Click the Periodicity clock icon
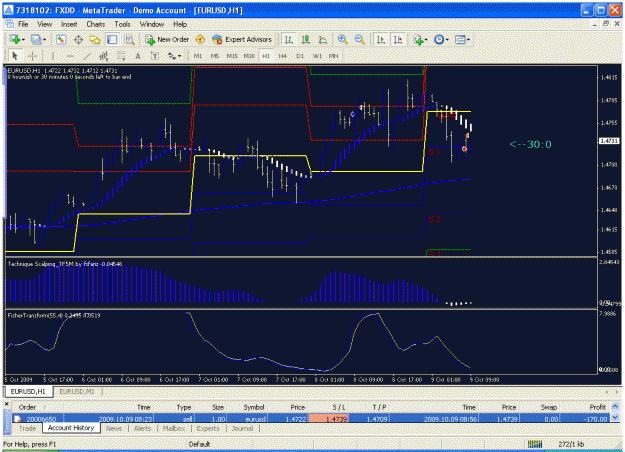The width and height of the screenshot is (625, 452). [x=439, y=39]
